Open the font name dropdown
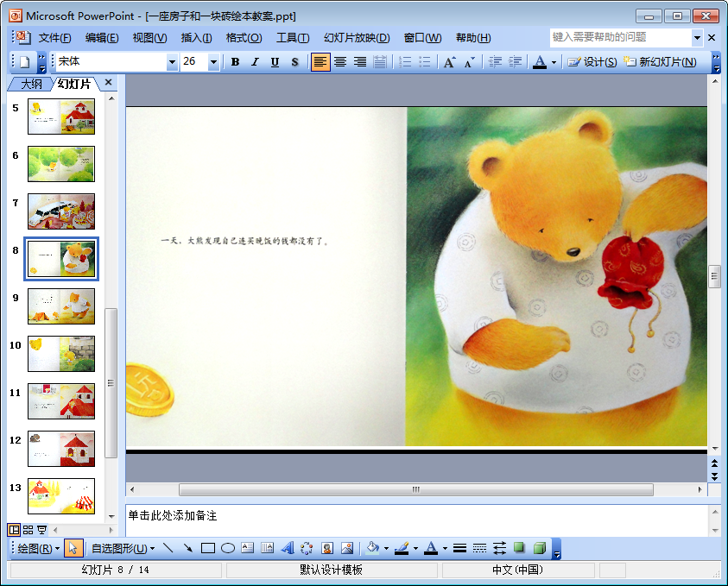Viewport: 728px width, 586px height. pos(172,62)
